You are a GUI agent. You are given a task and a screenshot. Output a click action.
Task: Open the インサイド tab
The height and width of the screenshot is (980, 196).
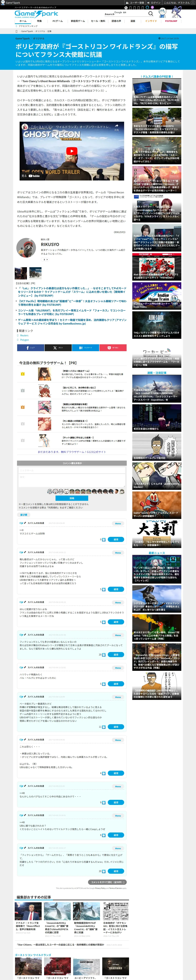tap(151, 21)
